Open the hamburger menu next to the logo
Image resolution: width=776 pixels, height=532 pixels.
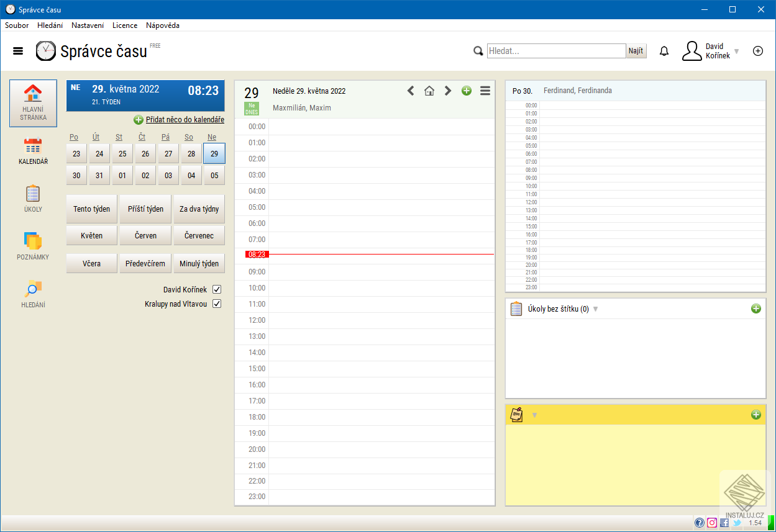18,51
